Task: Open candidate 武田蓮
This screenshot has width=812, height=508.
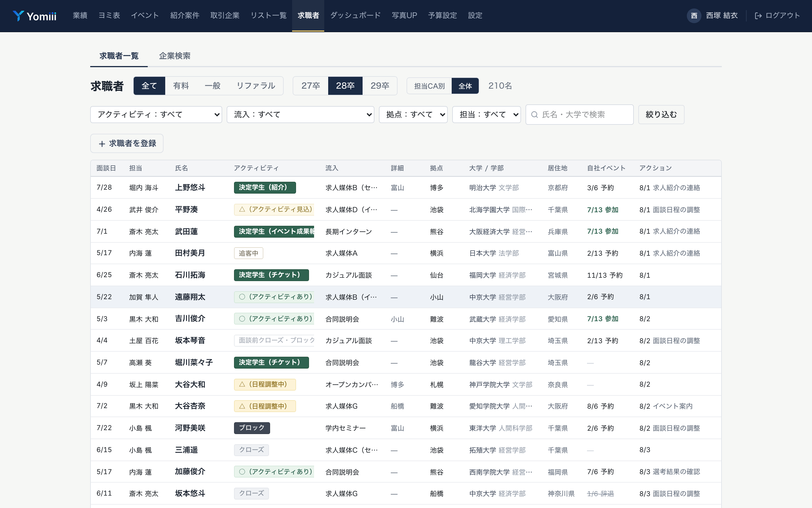Action: click(x=186, y=231)
